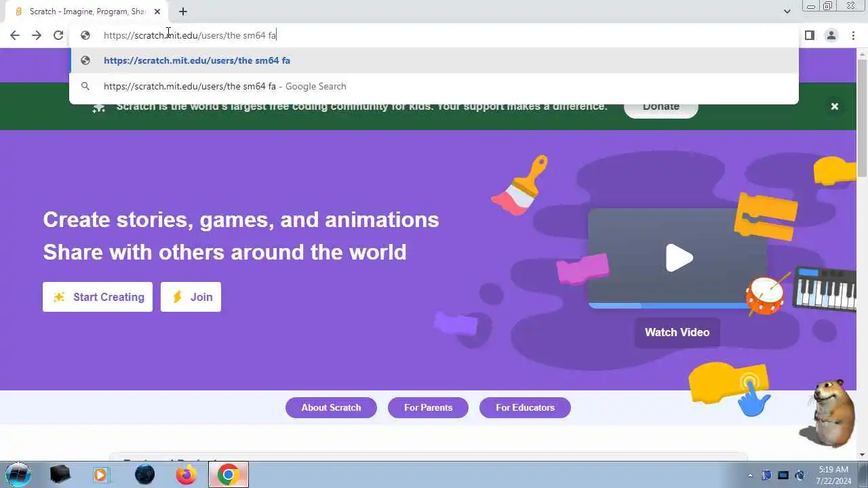Toggle the browser side panel icon

[x=810, y=35]
